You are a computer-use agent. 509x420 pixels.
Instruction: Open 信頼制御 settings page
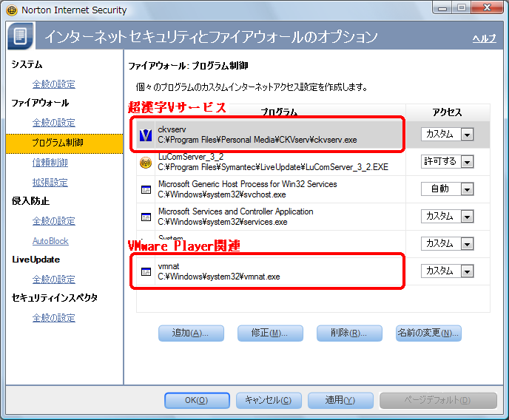[x=50, y=162]
